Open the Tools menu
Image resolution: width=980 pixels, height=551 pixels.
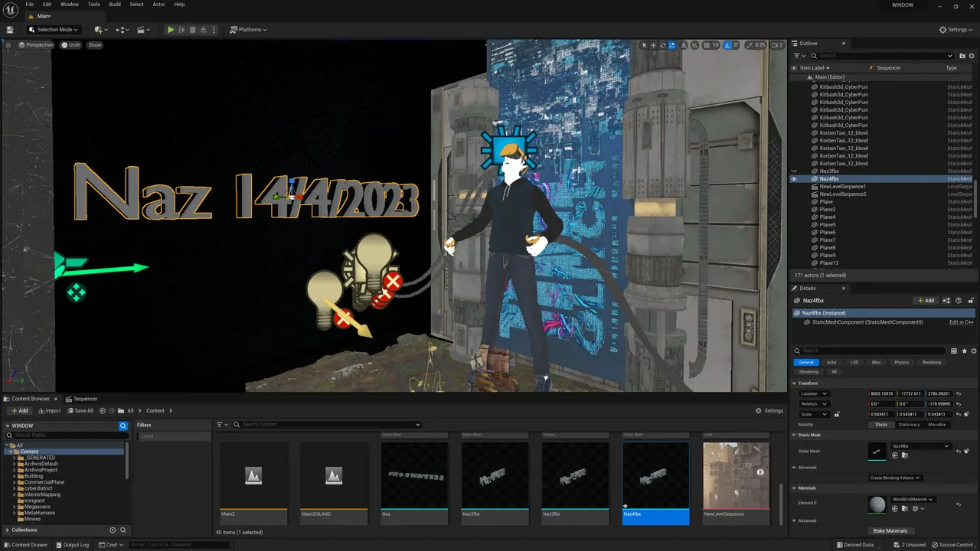(x=93, y=5)
